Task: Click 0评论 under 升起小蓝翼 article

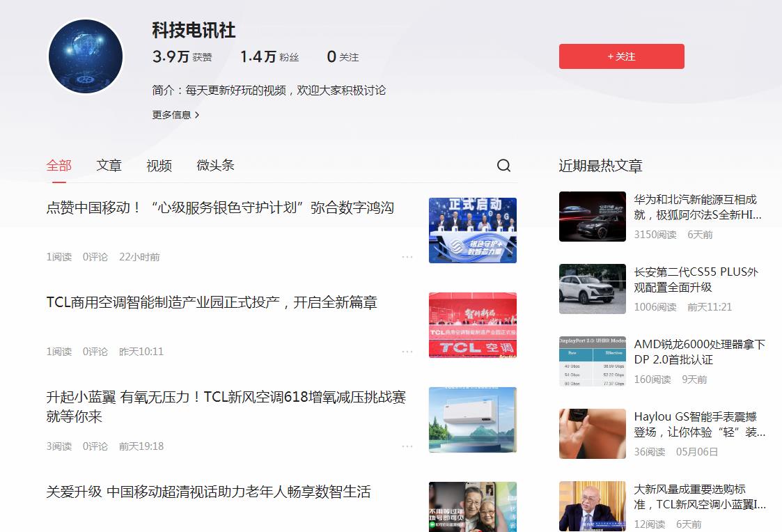Action: (x=95, y=446)
